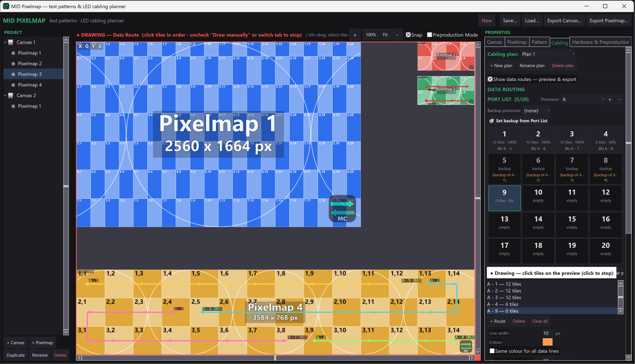The image size is (635, 364).
Task: Click the Export Canvas button
Action: (x=564, y=20)
